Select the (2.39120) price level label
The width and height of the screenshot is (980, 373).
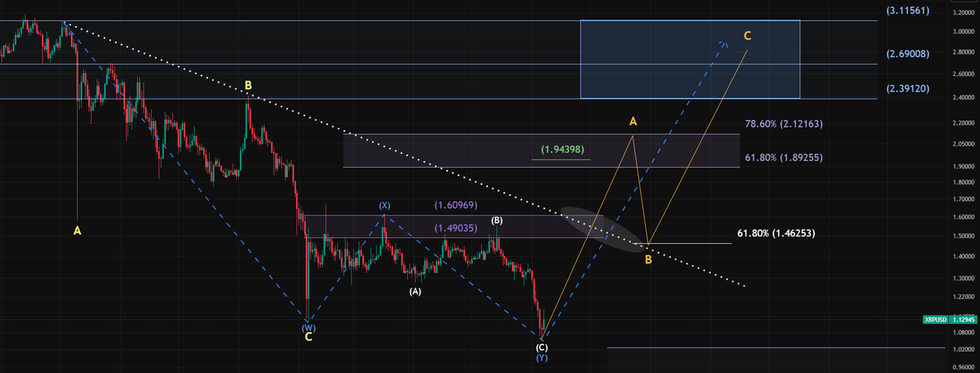tap(907, 89)
